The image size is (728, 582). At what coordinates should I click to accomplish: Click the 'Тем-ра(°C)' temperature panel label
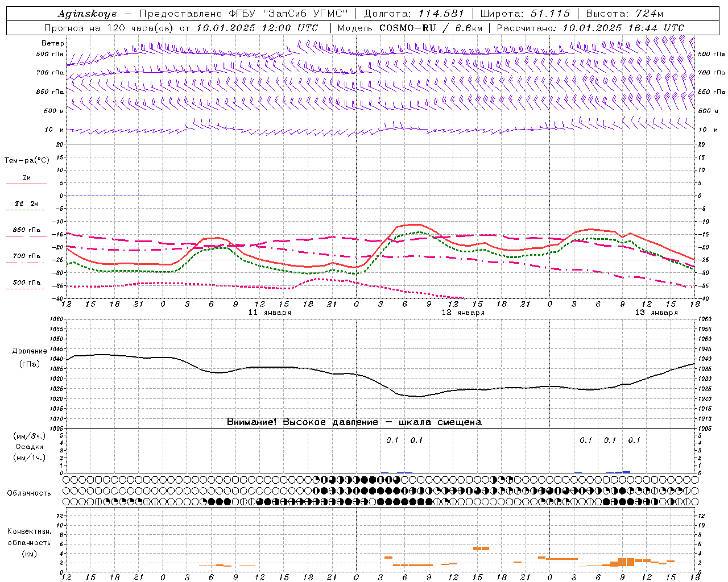(x=27, y=161)
